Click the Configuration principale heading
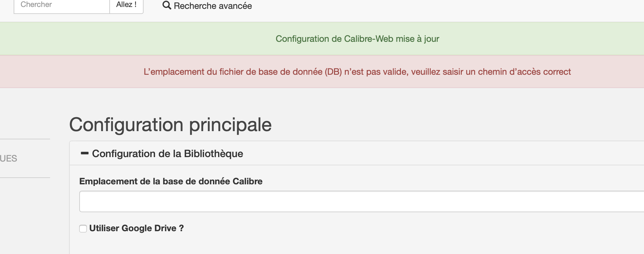 coord(170,124)
